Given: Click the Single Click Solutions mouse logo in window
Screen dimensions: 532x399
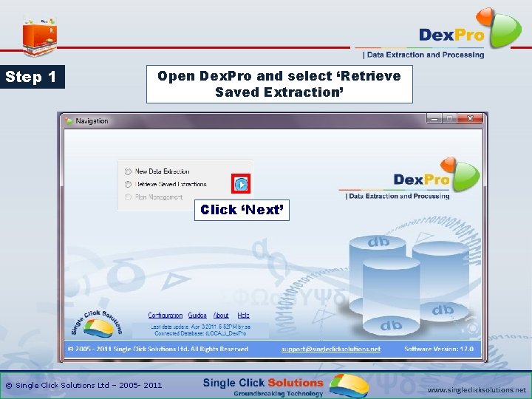Looking at the screenshot, I should (97, 324).
